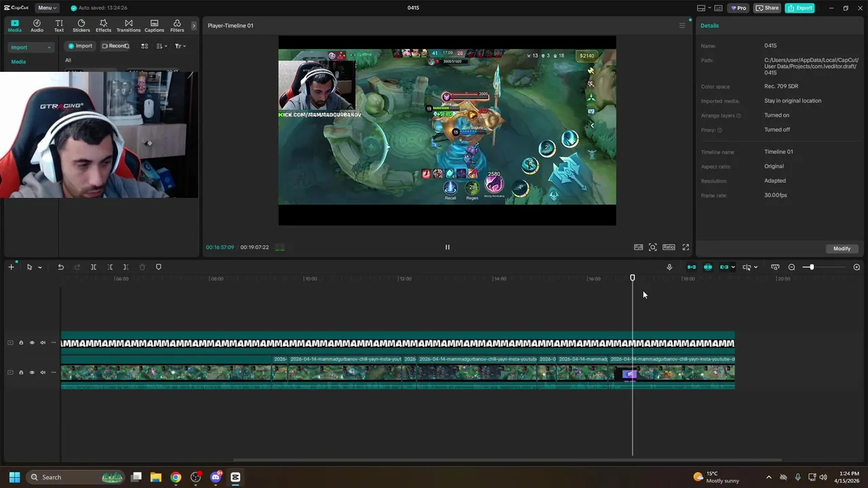868x488 pixels.
Task: Open the media sort dropdown
Action: [x=161, y=46]
